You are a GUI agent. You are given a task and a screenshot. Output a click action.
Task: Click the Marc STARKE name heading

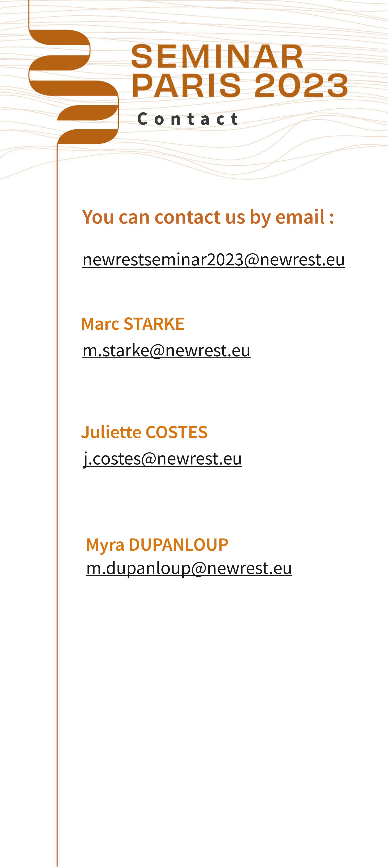(133, 324)
